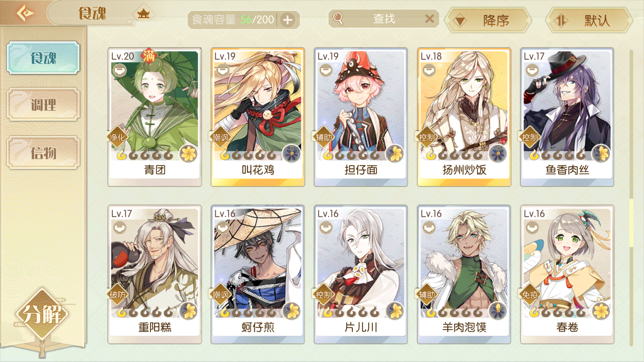The width and height of the screenshot is (644, 362).
Task: Switch to the 食魂 side tab
Action: tap(43, 58)
